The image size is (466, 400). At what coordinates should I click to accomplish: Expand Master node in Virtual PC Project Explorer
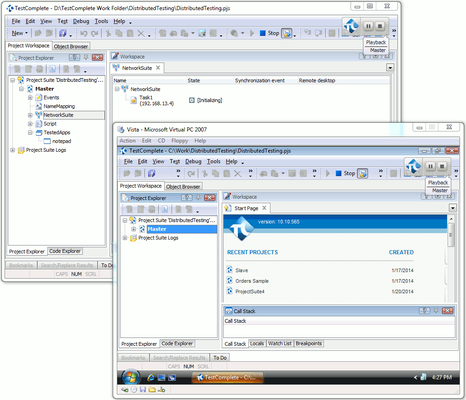[133, 229]
